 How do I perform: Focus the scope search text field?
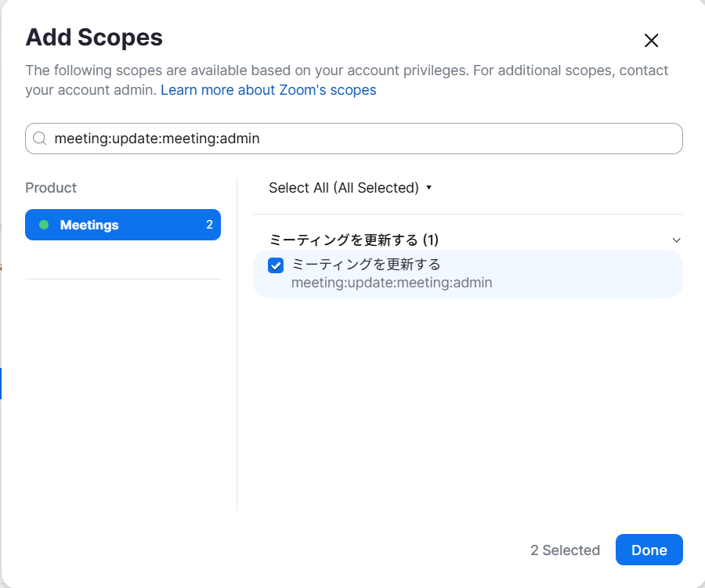[360, 139]
